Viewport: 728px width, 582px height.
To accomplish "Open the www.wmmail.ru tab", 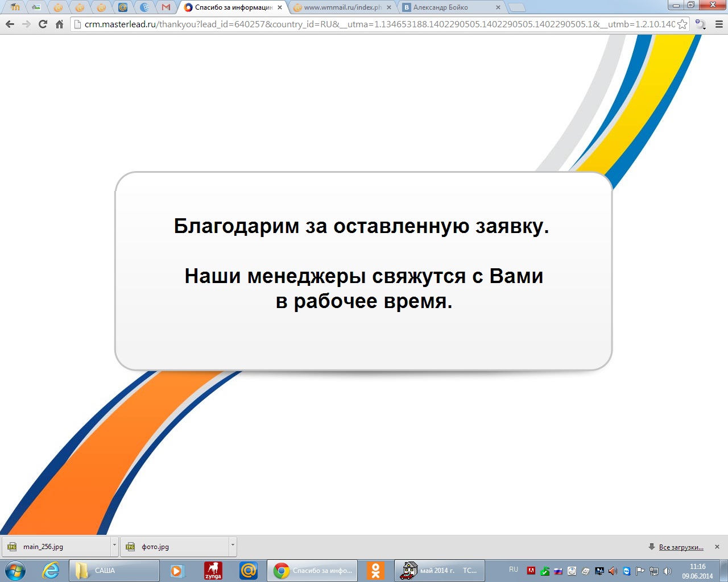I will [x=343, y=7].
